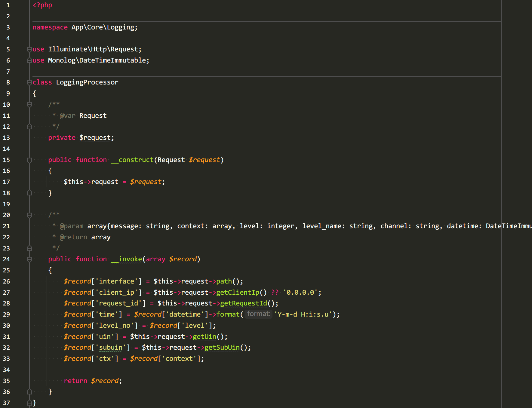Click line number 37 in the gutter
This screenshot has height=408, width=532.
point(6,403)
